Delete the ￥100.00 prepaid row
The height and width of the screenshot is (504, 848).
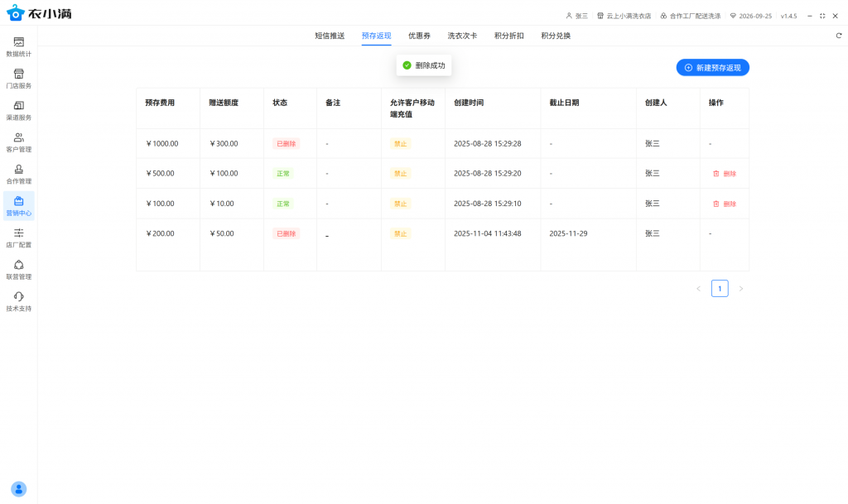[725, 204]
